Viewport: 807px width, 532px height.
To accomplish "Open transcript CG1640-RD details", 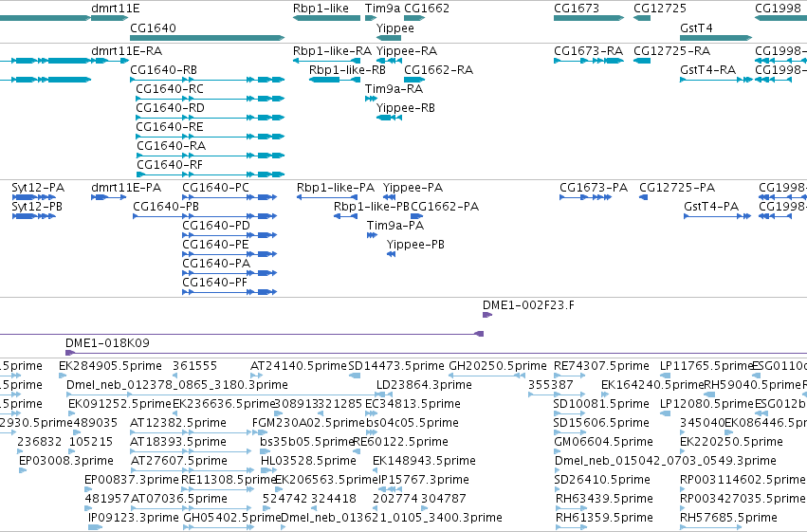I will pos(170,108).
